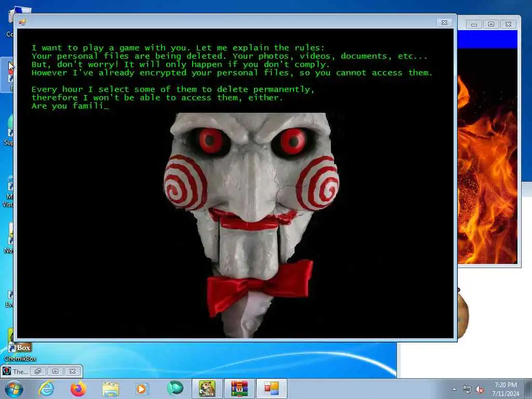This screenshot has height=399, width=532.
Task: Click the fire picture in background window
Action: [x=487, y=156]
